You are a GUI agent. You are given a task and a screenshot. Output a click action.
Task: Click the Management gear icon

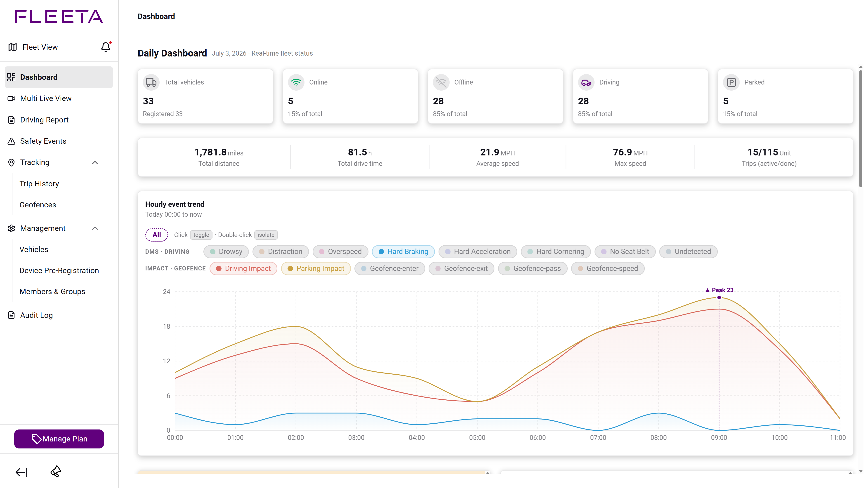point(12,228)
